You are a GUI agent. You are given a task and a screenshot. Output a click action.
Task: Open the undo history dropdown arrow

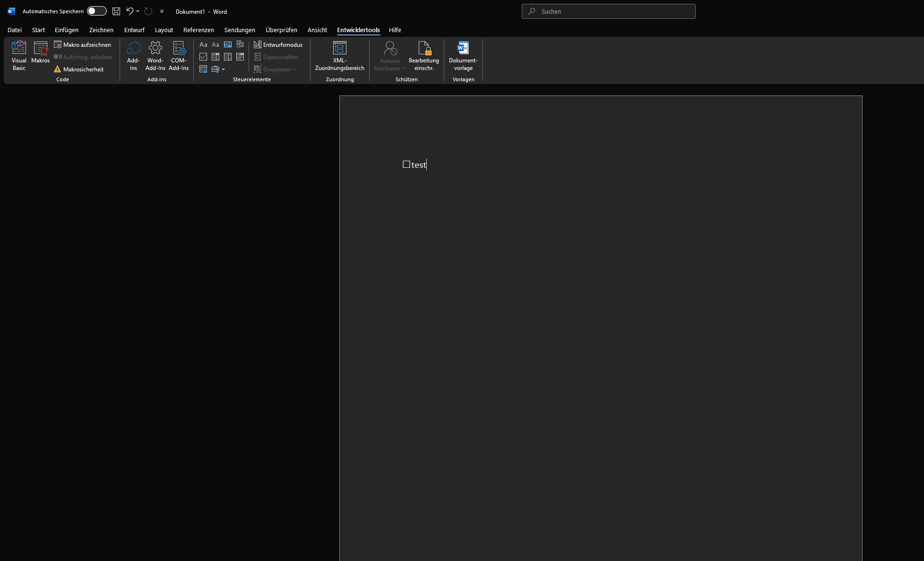(x=138, y=11)
